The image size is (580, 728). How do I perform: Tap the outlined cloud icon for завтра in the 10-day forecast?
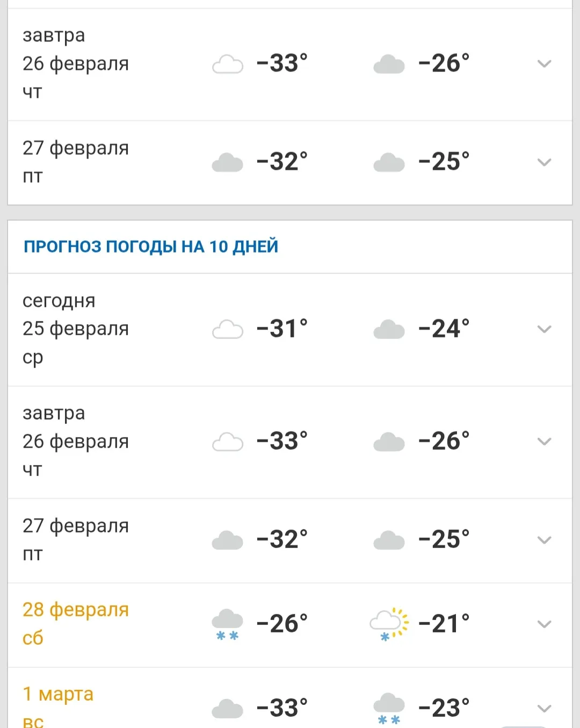228,442
